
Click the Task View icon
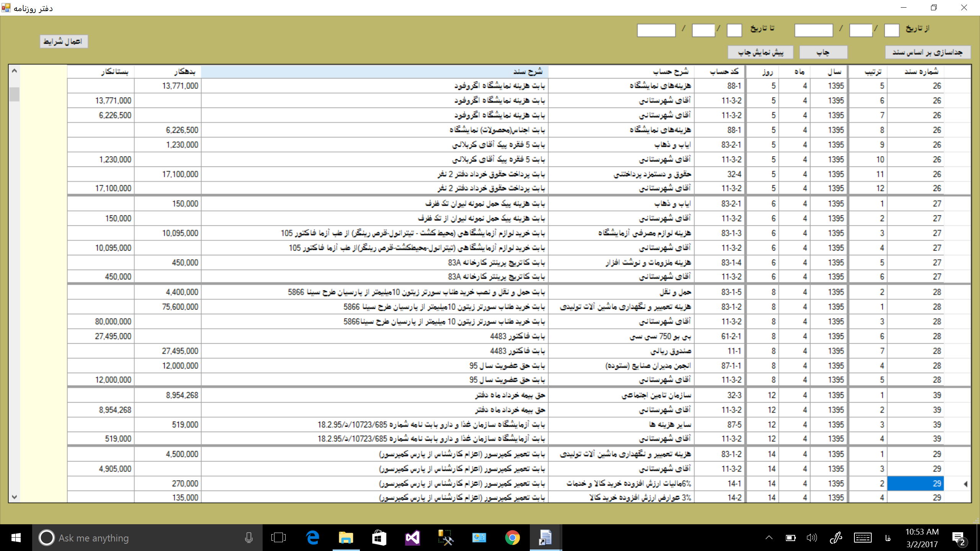pyautogui.click(x=278, y=538)
